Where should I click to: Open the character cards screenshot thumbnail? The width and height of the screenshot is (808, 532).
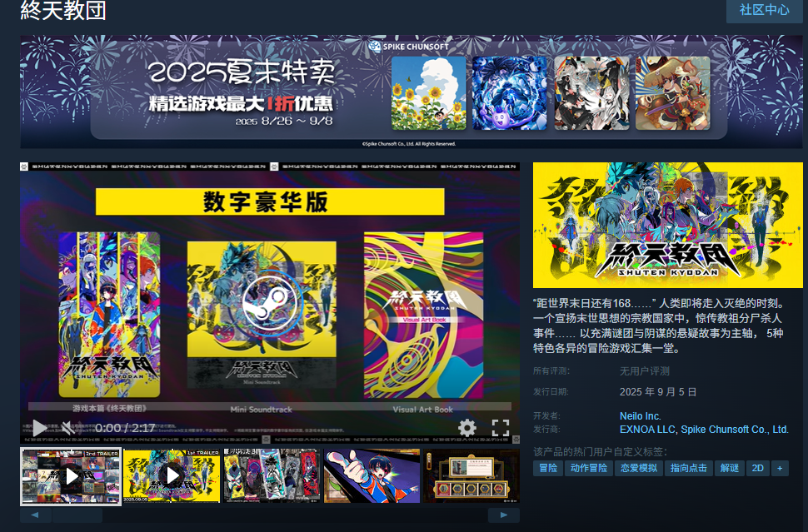tap(272, 476)
